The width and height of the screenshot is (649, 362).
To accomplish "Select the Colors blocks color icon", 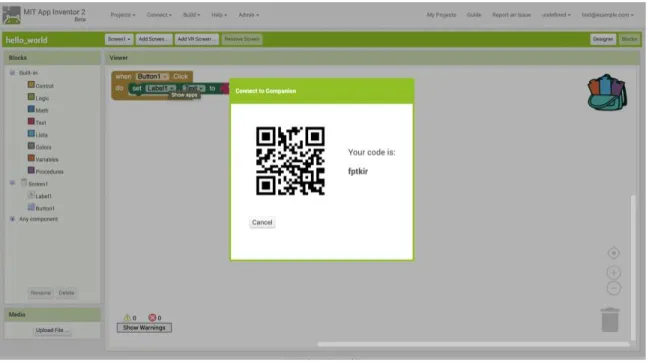I will point(31,146).
